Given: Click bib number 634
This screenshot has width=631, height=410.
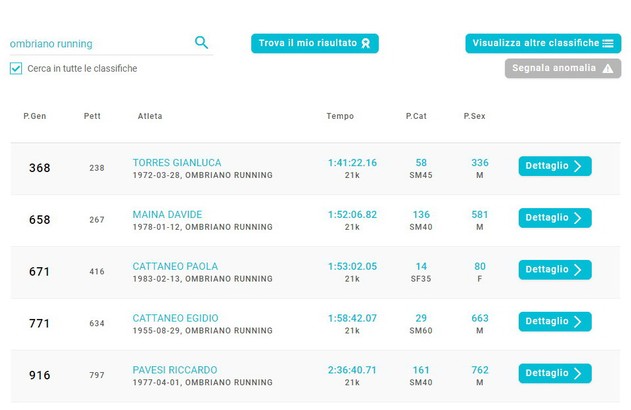Looking at the screenshot, I should [97, 323].
